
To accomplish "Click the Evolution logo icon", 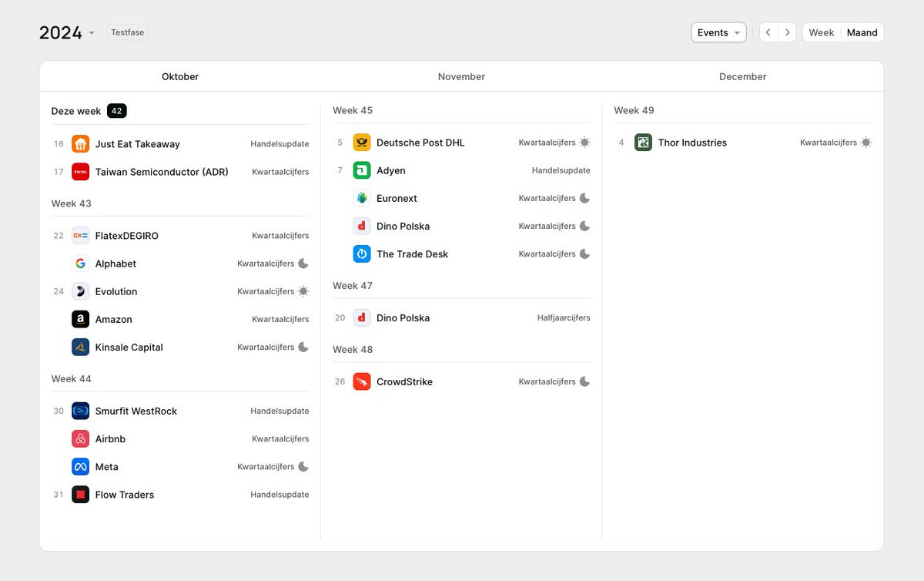I will click(x=81, y=291).
